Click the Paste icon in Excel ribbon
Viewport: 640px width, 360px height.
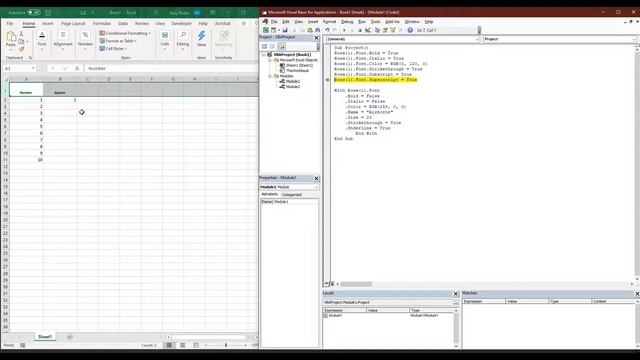pyautogui.click(x=11, y=37)
